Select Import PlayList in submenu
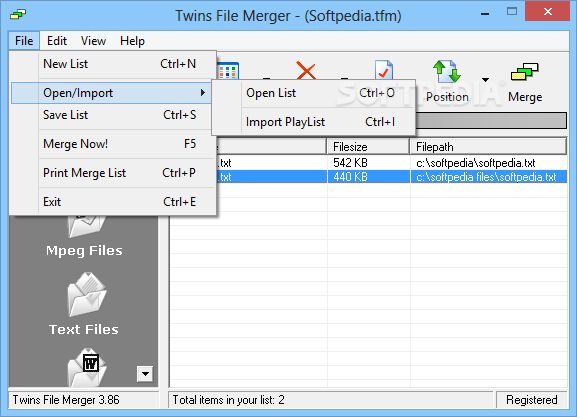 coord(314,122)
